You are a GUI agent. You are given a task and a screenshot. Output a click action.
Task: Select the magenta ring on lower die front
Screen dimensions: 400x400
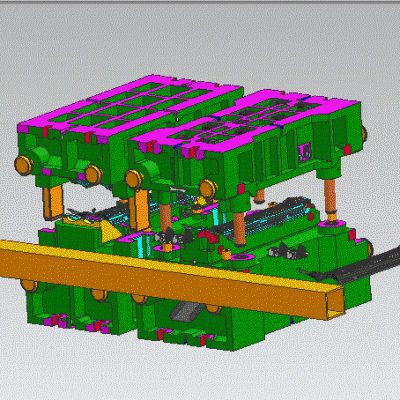tap(242, 257)
